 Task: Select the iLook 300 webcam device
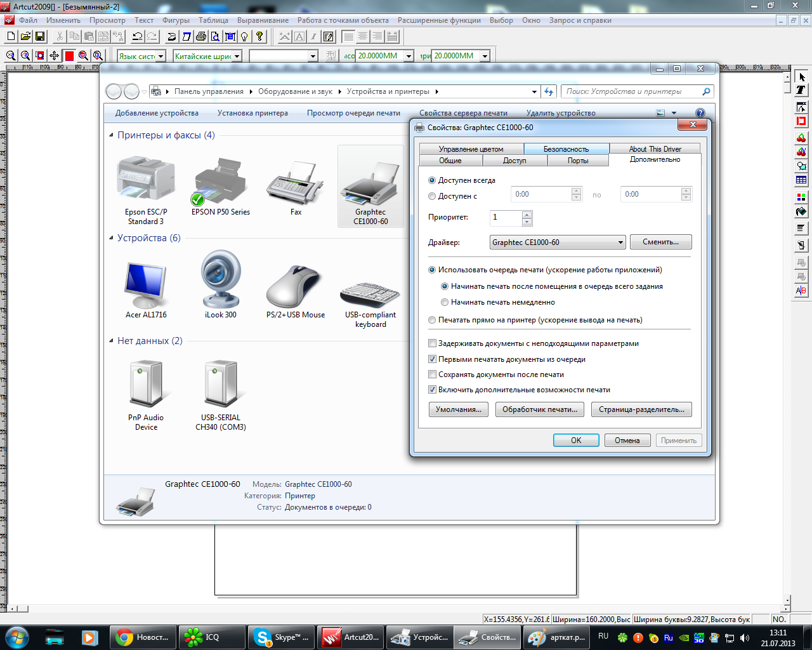point(221,284)
